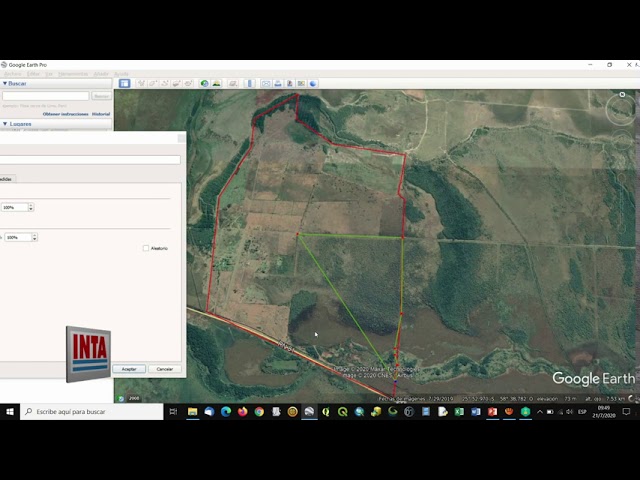
Task: Open the notification center icon
Action: [626, 412]
